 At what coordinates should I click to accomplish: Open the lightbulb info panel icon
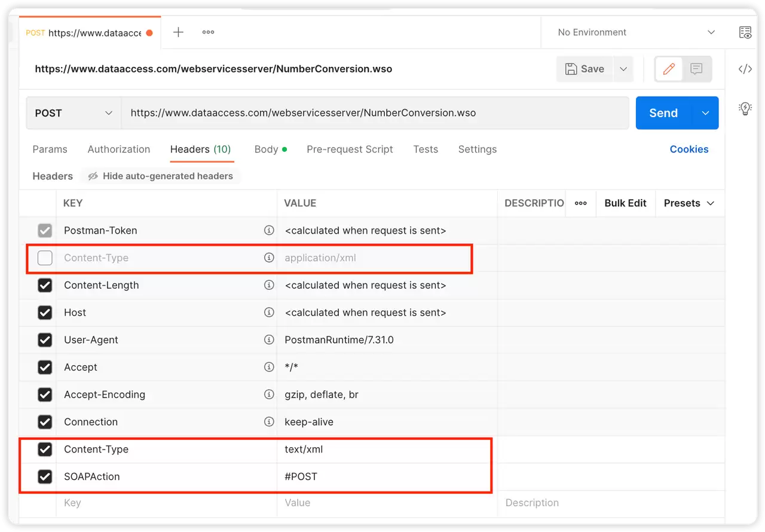point(745,108)
